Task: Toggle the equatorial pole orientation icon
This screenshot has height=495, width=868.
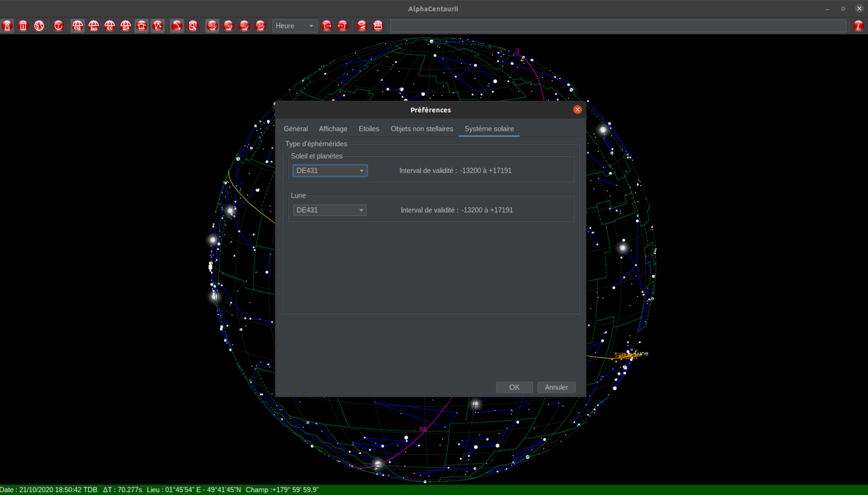Action: (212, 25)
